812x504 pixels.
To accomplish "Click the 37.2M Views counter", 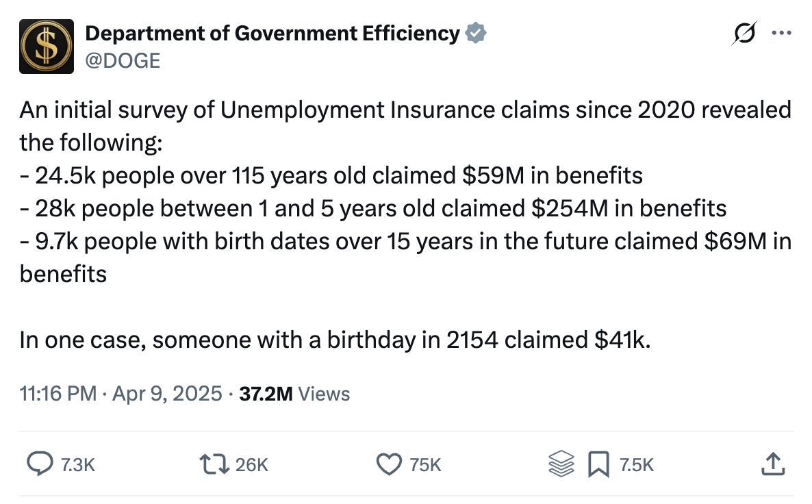I will pos(295,394).
